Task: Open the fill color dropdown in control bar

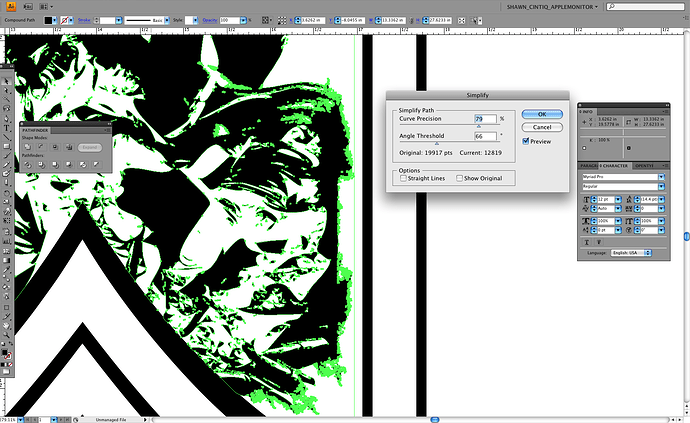Action: click(55, 20)
